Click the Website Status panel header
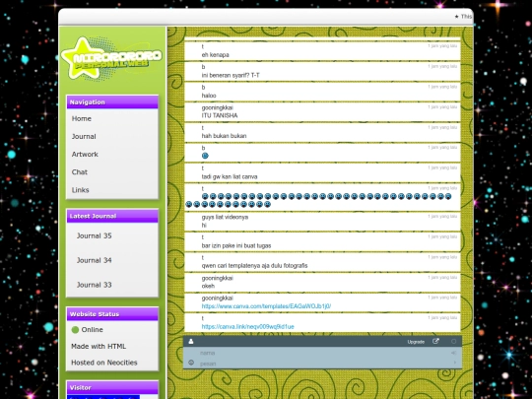 pyautogui.click(x=112, y=314)
